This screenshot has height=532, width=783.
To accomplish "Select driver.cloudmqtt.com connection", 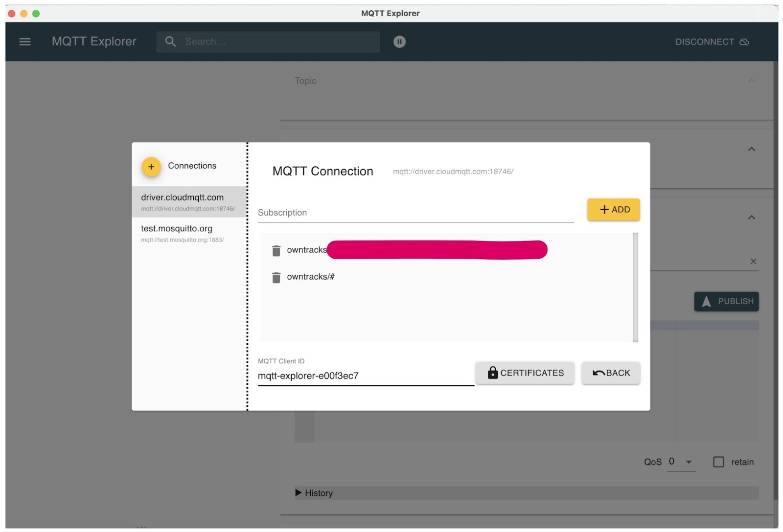I will click(x=189, y=201).
